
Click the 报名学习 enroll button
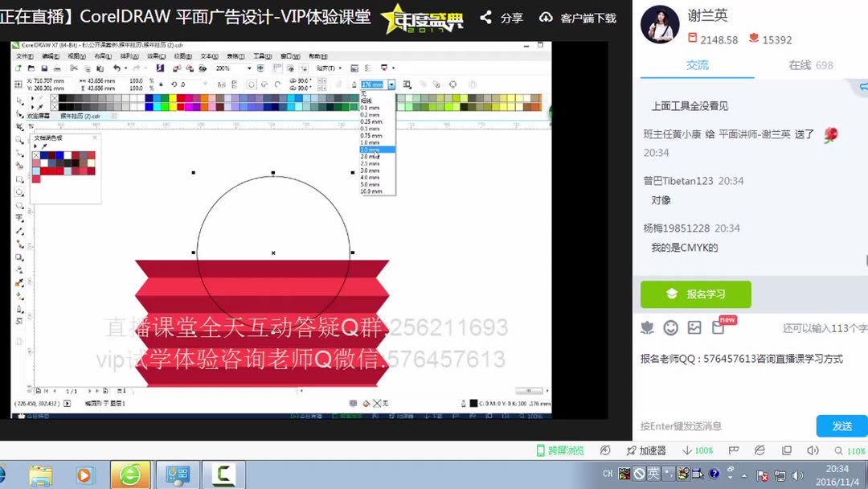pos(694,294)
